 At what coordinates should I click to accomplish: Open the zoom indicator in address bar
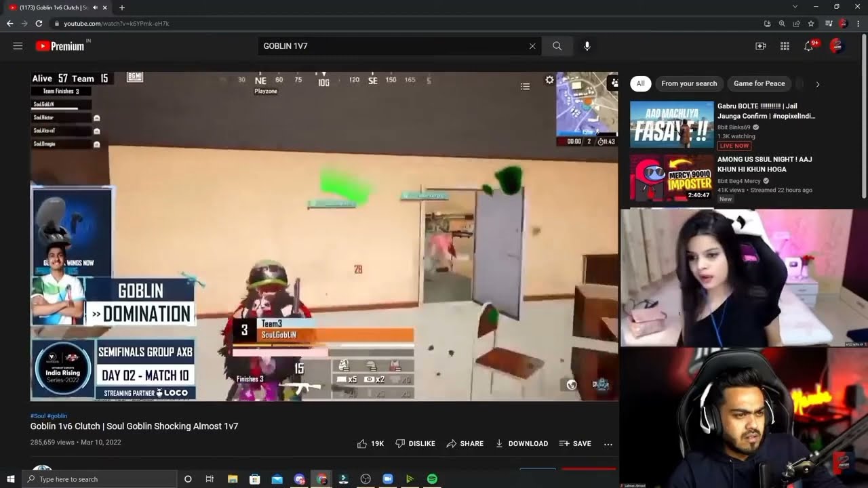point(782,24)
